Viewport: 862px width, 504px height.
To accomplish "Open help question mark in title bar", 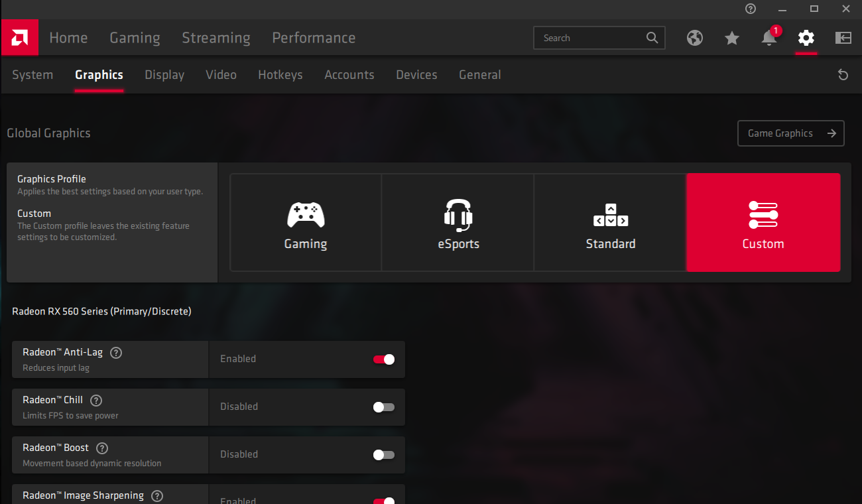I will click(x=750, y=9).
